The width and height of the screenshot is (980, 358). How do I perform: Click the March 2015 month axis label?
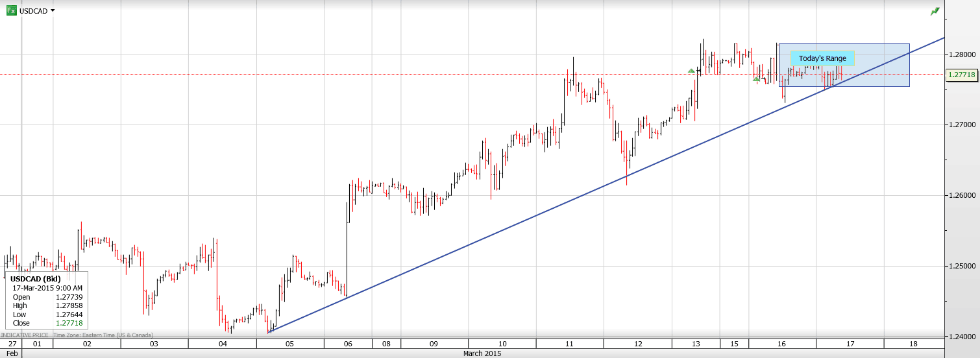point(482,353)
